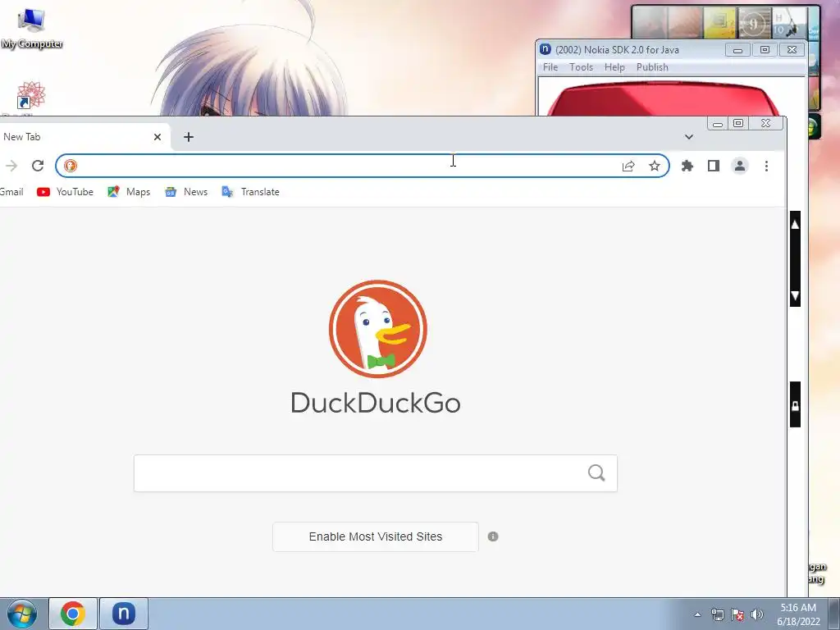
Task: Open Chrome three-dot menu
Action: click(x=767, y=166)
